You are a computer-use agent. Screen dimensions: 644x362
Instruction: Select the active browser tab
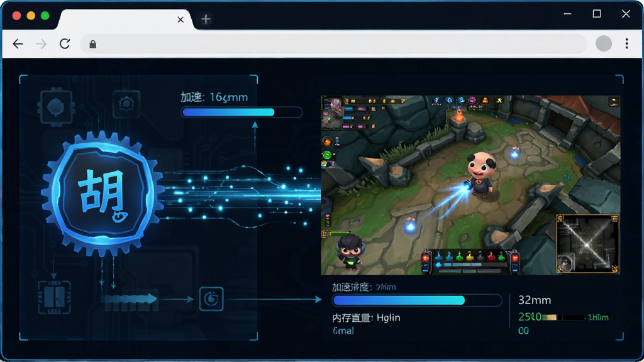pos(125,19)
